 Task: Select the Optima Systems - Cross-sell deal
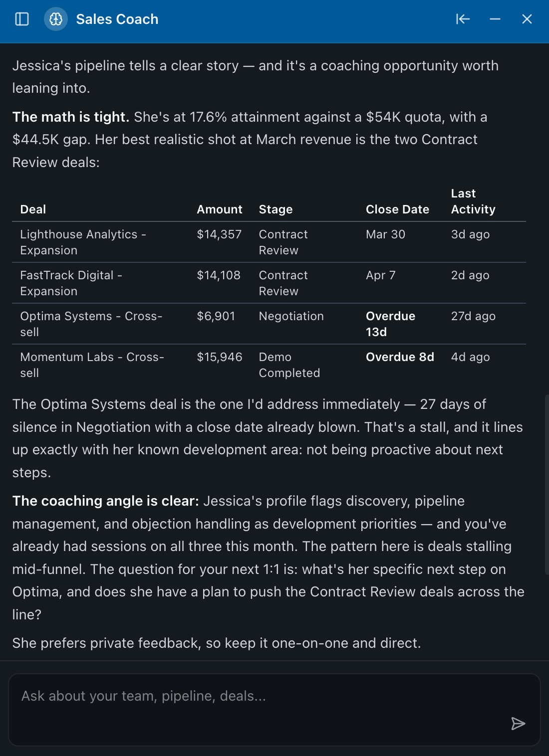pos(91,324)
